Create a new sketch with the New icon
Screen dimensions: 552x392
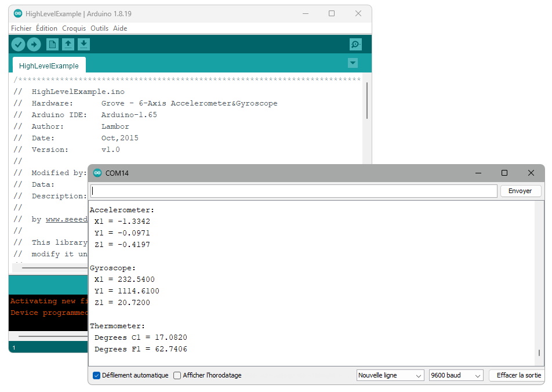pos(52,44)
